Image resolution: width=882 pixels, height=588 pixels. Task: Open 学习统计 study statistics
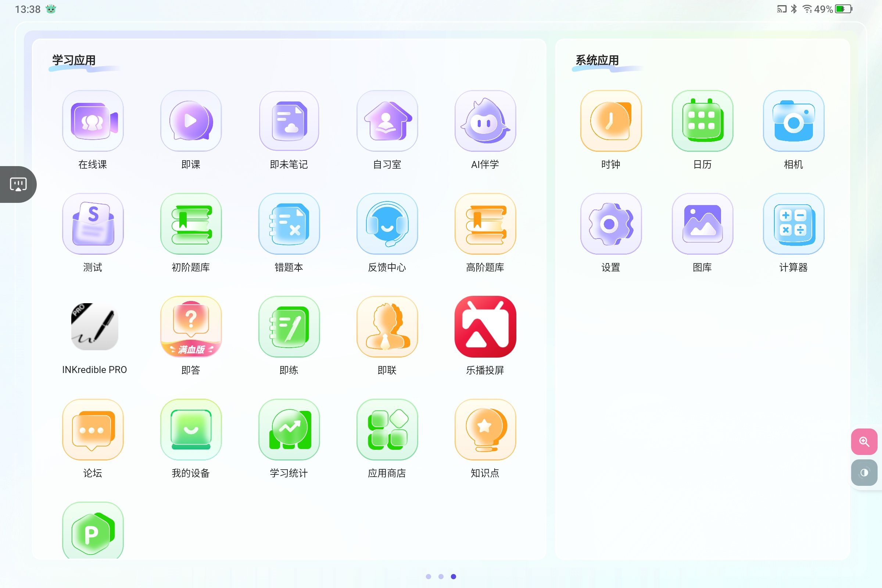coord(289,429)
